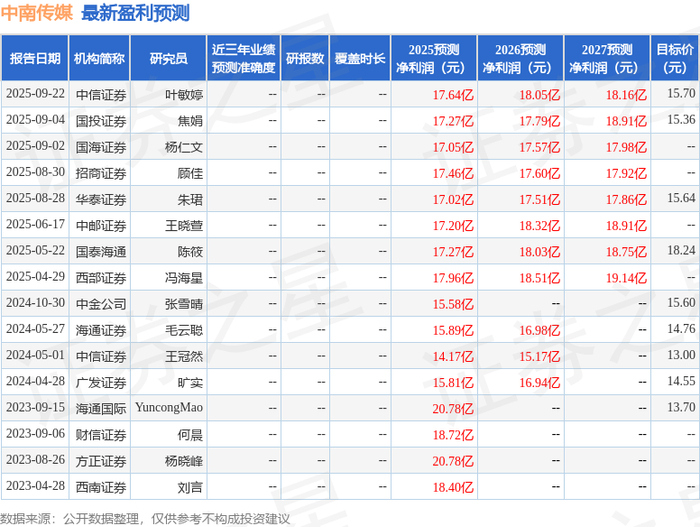This screenshot has width=700, height=527.
Task: Click the 研报数 column header
Action: (305, 59)
